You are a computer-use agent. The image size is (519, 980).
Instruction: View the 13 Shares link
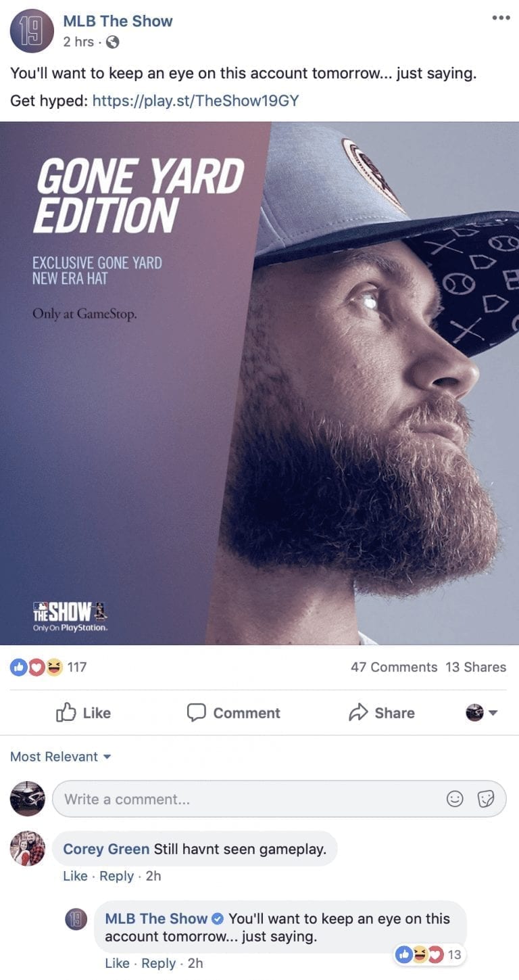(476, 667)
